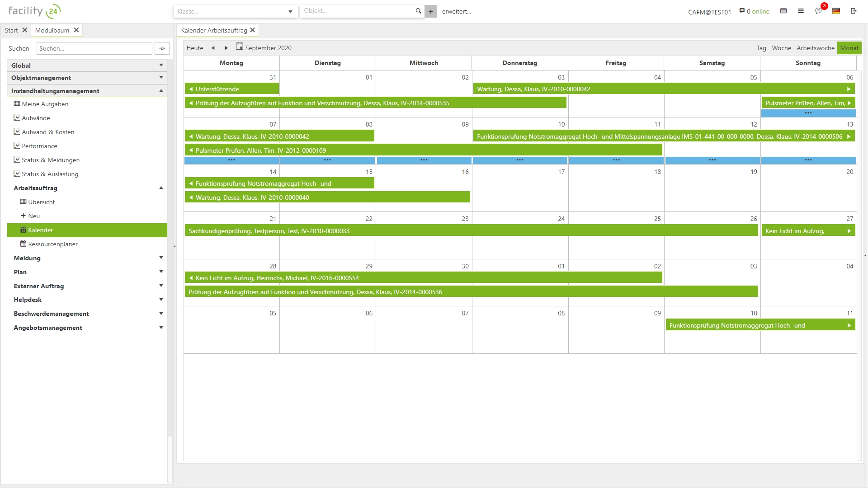Click the logout icon

click(854, 11)
